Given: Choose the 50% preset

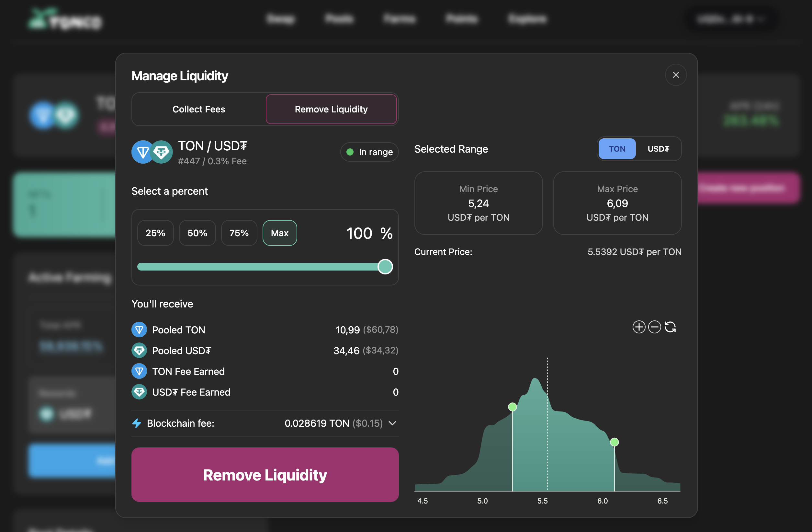Looking at the screenshot, I should 197,233.
